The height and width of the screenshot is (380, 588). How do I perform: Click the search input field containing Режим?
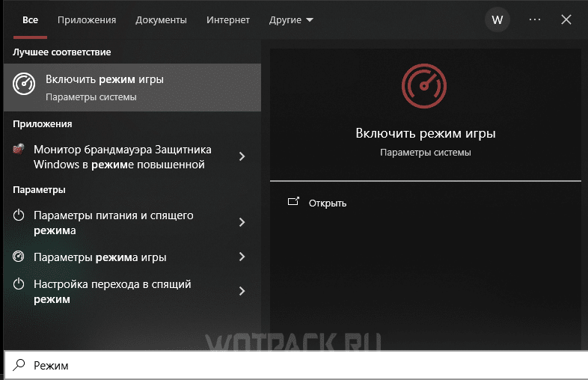pos(295,365)
